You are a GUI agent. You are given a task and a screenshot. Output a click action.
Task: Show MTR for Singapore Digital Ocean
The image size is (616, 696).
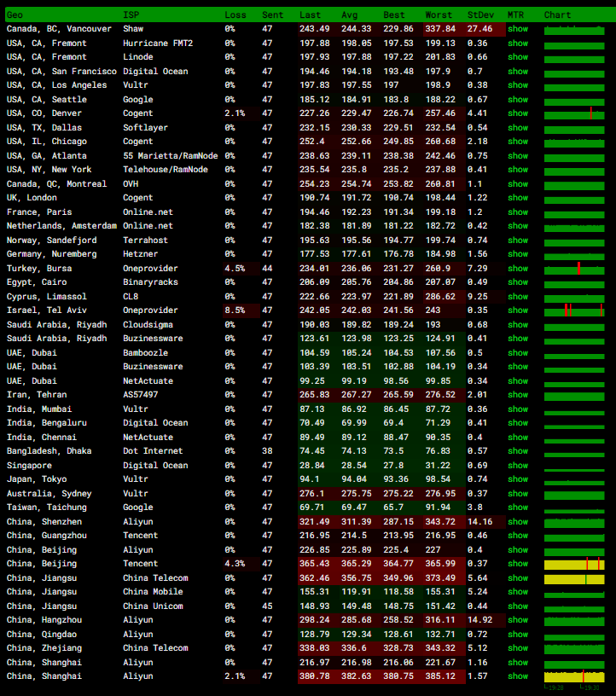click(x=518, y=466)
